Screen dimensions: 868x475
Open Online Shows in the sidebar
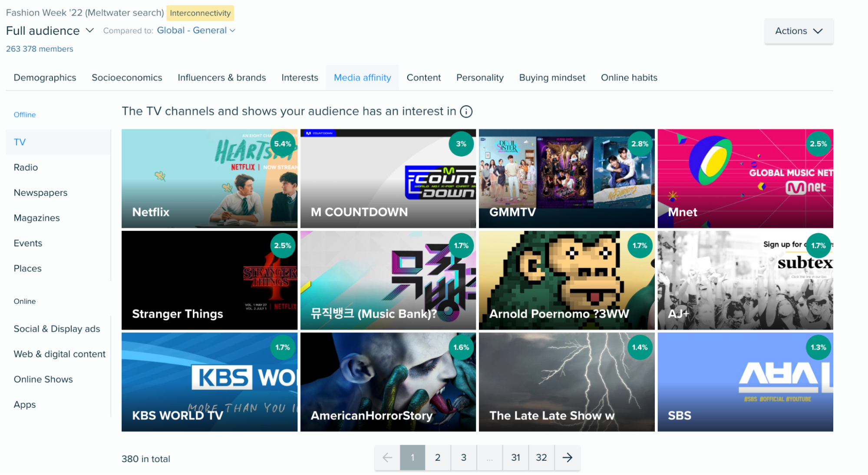click(x=58, y=379)
